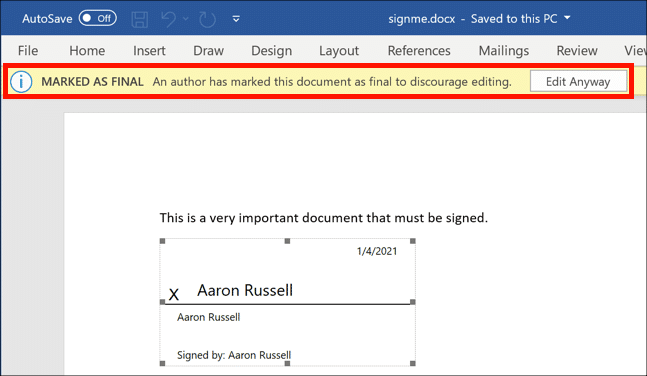Open the References tab
The image size is (647, 376).
(419, 50)
